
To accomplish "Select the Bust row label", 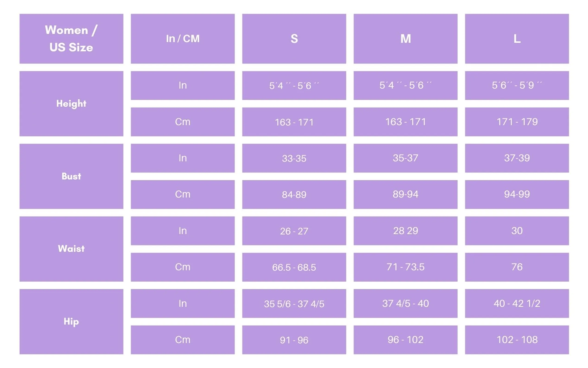I will (71, 176).
